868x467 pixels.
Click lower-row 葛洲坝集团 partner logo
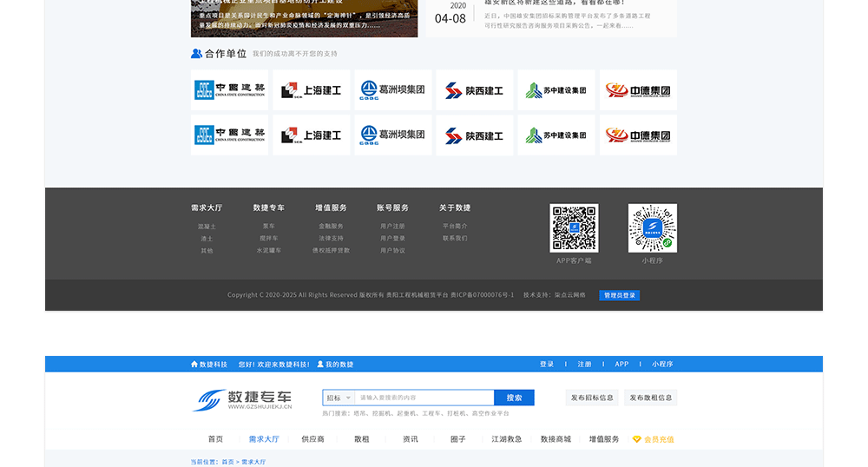click(393, 135)
